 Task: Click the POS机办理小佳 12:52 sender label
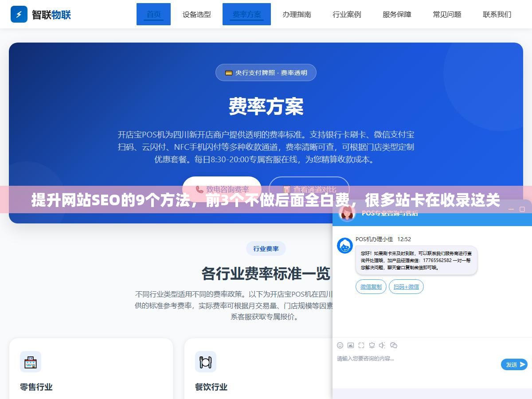[x=383, y=239]
